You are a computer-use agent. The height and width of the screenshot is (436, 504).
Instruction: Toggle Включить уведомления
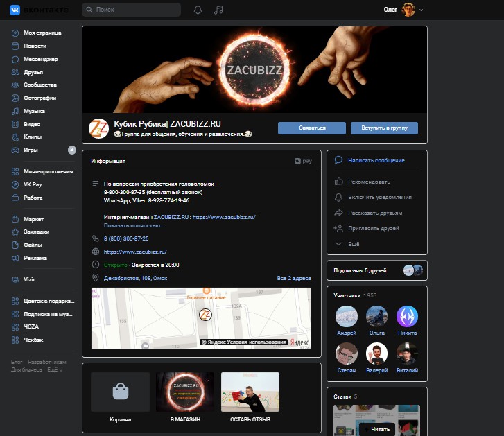point(380,198)
